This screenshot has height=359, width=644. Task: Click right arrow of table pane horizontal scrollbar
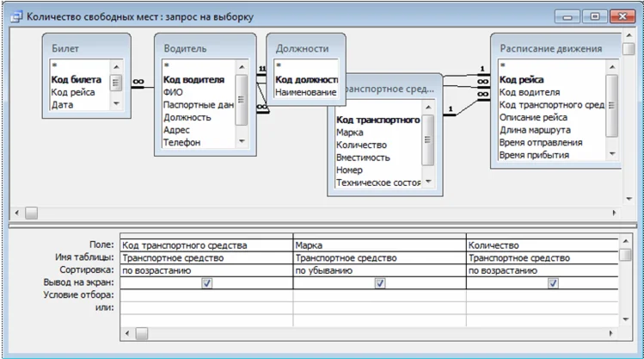[612, 212]
